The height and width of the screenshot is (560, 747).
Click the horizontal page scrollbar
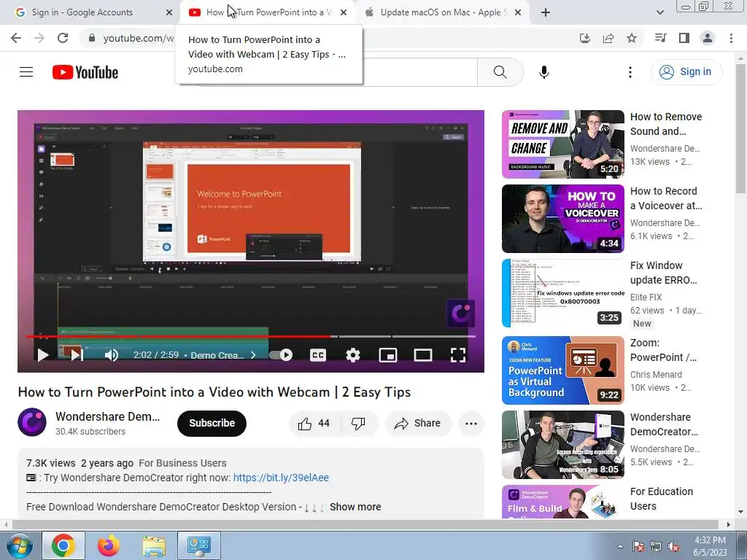coord(365,524)
